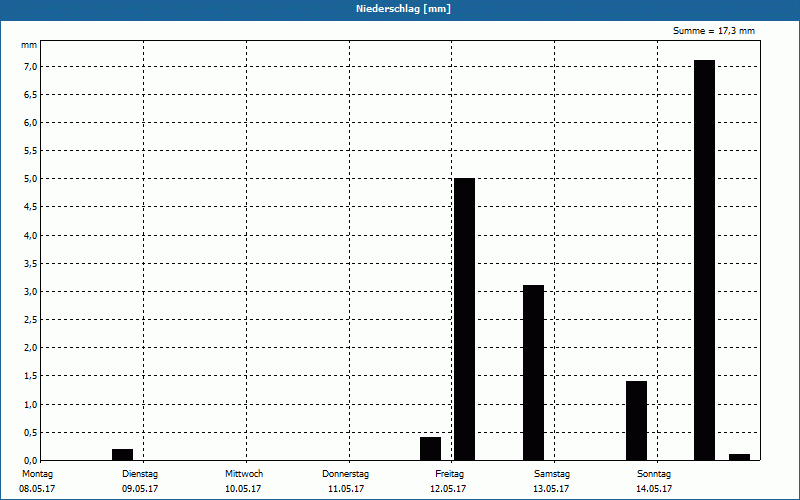Click the 5,0 mm Friday precipitation bar
The width and height of the screenshot is (800, 500).
(x=464, y=319)
